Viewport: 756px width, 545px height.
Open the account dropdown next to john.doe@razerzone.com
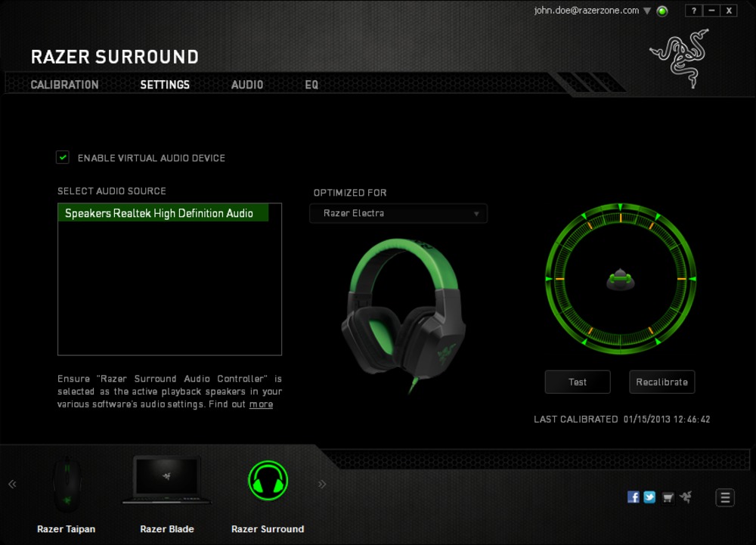647,11
